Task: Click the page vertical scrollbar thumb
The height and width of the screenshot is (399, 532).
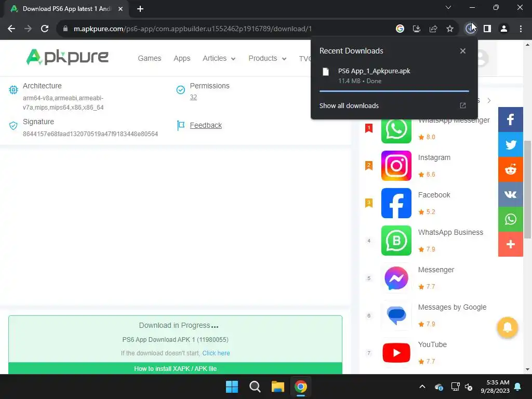Action: point(528,189)
